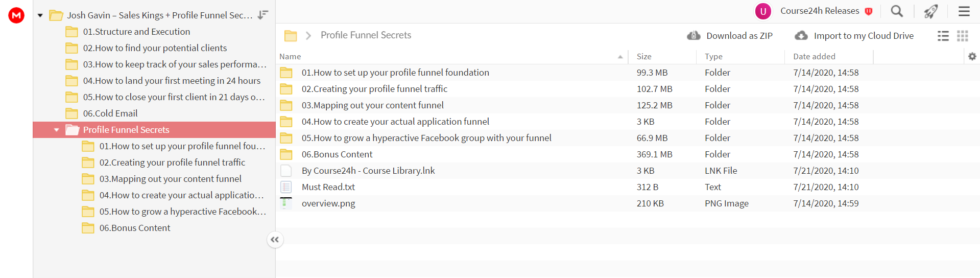The image size is (980, 278).
Task: Click the cloud icon on Import to my Cloud Drive
Action: point(801,36)
